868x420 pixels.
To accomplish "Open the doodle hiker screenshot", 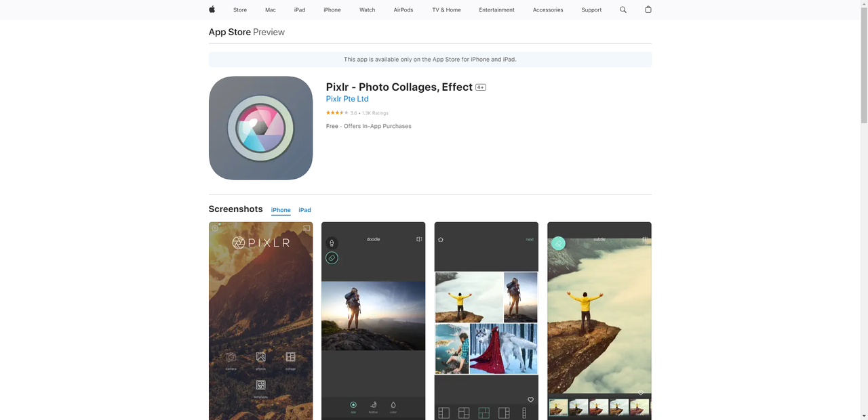I will (373, 321).
